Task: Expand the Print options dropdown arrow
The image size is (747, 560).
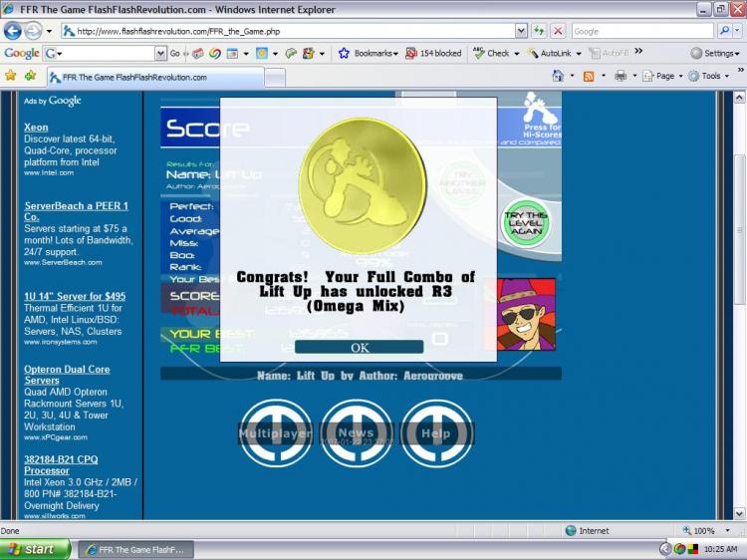Action: 634,76
